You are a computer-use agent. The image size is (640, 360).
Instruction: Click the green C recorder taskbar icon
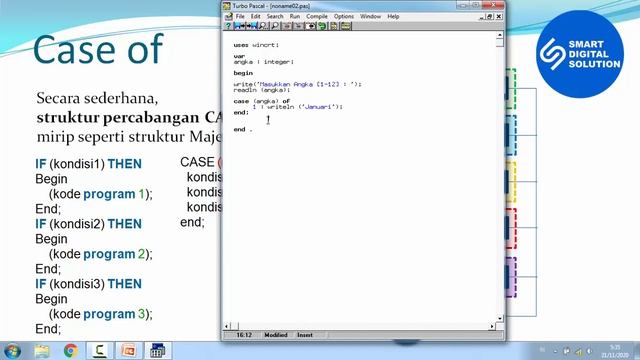click(x=100, y=351)
